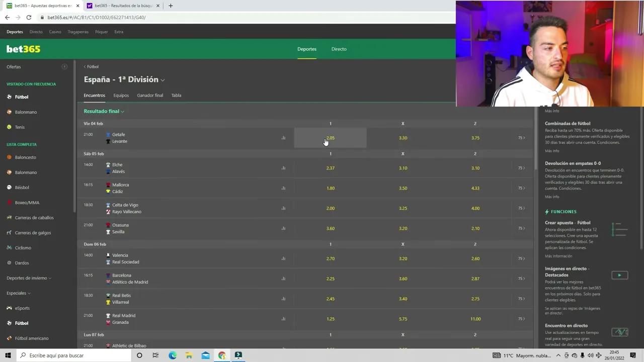Click the Windows search box

pyautogui.click(x=73, y=355)
